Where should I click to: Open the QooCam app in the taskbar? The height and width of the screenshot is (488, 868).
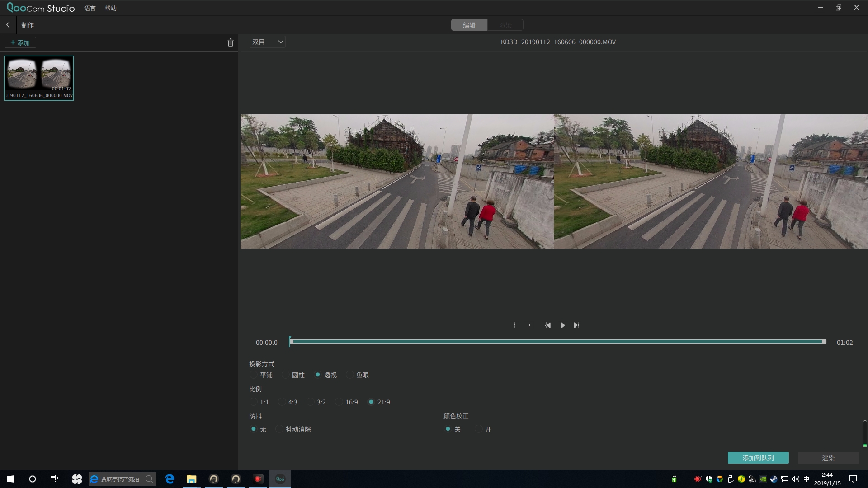pyautogui.click(x=280, y=479)
